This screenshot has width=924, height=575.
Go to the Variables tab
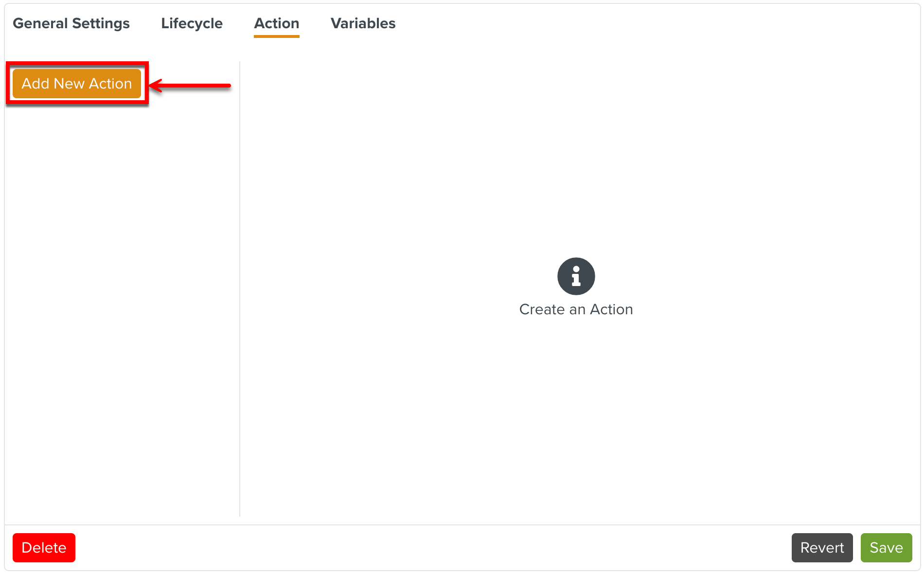(x=363, y=23)
